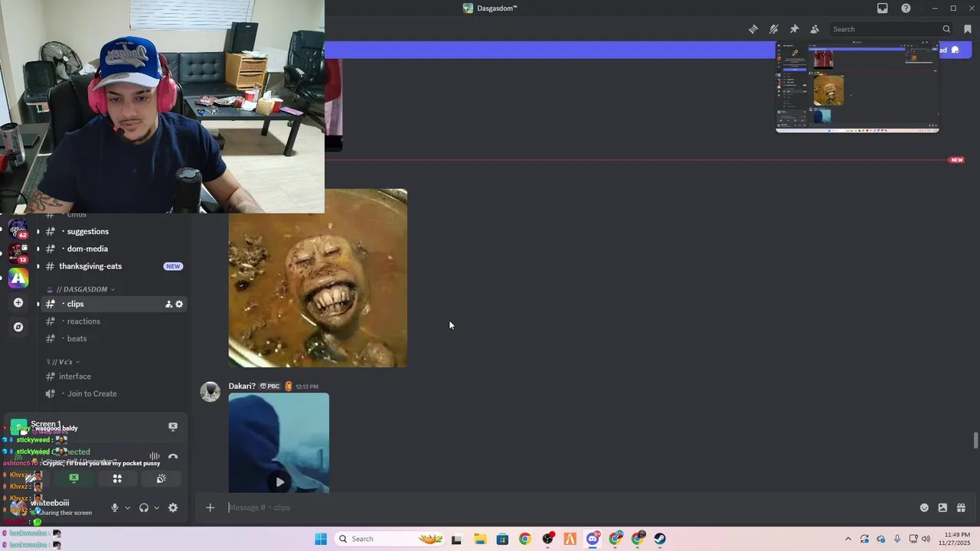Expand microphone input options arrow
Screen dimensions: 980x551
127,507
